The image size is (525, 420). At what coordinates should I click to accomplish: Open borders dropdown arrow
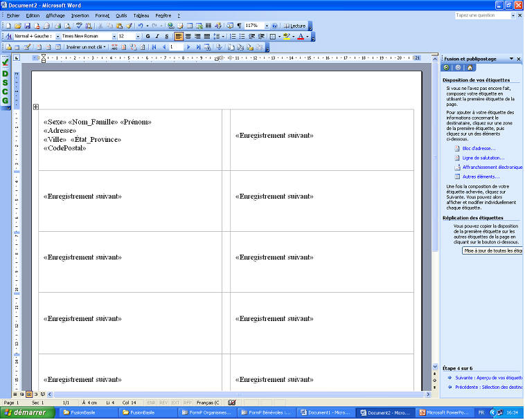click(x=279, y=36)
